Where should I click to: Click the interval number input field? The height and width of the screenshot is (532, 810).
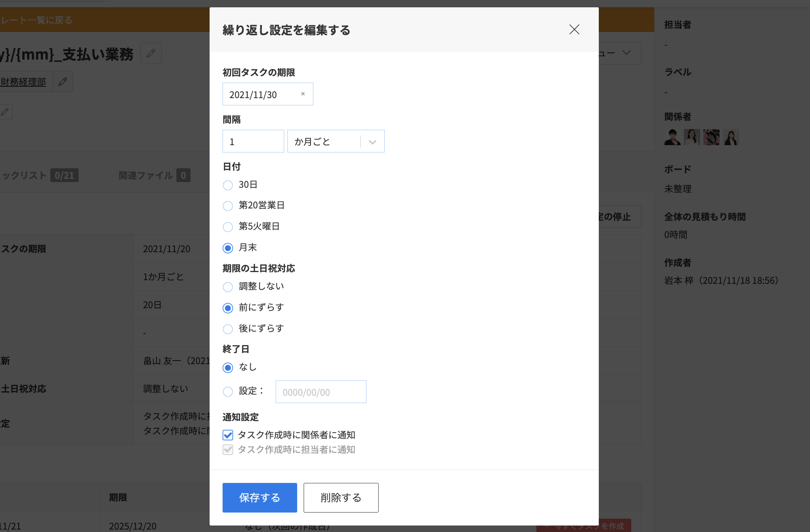click(253, 142)
